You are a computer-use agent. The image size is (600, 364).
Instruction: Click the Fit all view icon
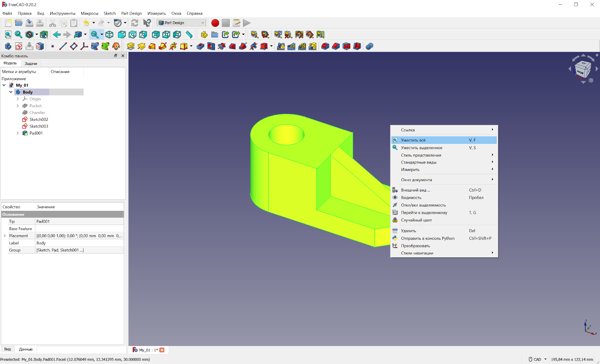[x=8, y=35]
